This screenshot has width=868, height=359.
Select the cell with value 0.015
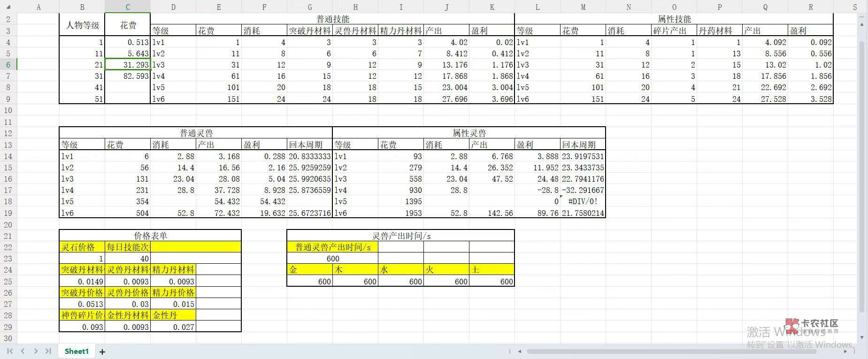pyautogui.click(x=173, y=304)
